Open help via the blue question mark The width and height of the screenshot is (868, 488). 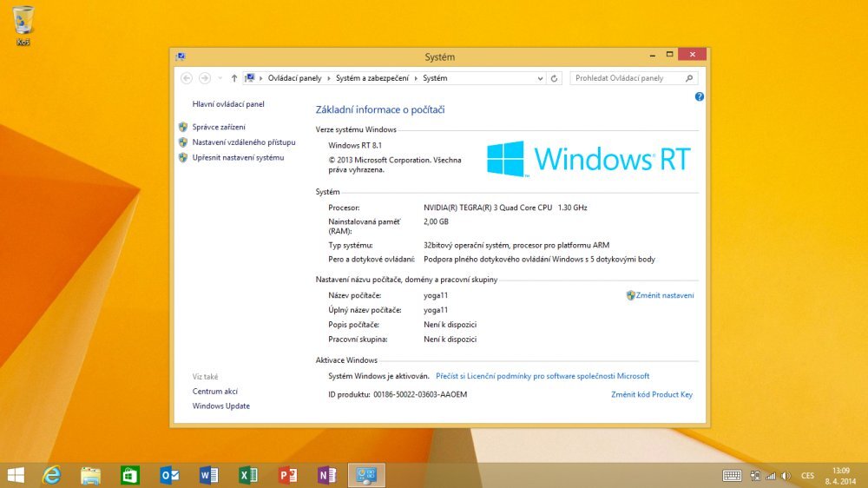click(699, 96)
